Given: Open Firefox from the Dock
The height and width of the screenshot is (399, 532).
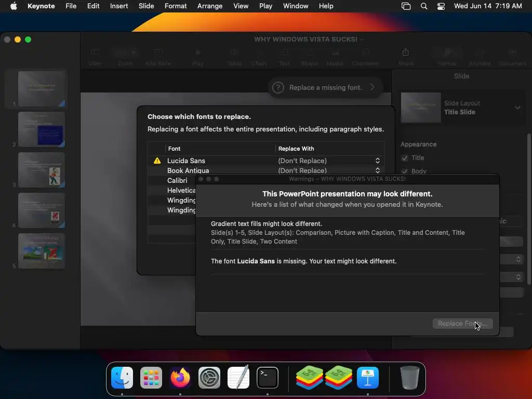Looking at the screenshot, I should (x=180, y=378).
